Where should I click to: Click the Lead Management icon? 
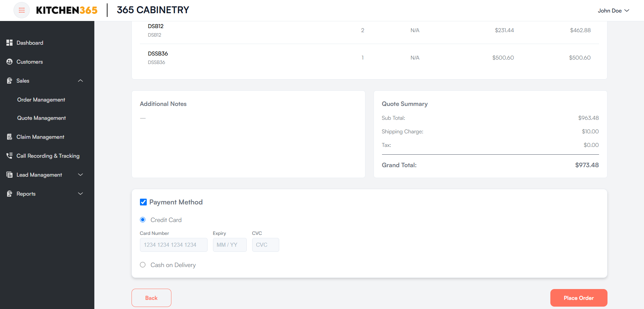click(9, 175)
